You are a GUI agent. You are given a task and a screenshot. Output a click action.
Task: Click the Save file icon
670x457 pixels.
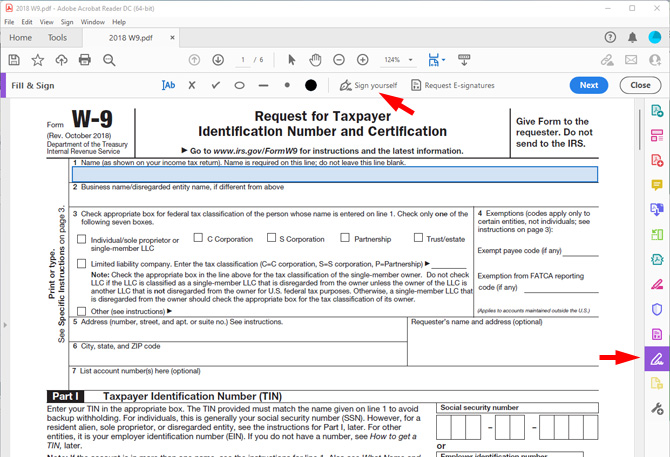point(14,60)
